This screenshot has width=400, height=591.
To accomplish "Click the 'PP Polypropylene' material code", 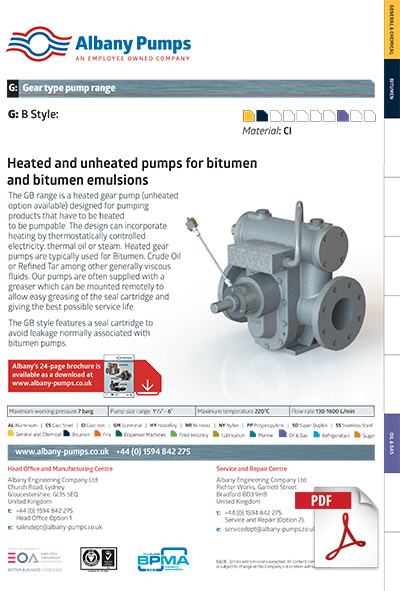I will tap(265, 425).
